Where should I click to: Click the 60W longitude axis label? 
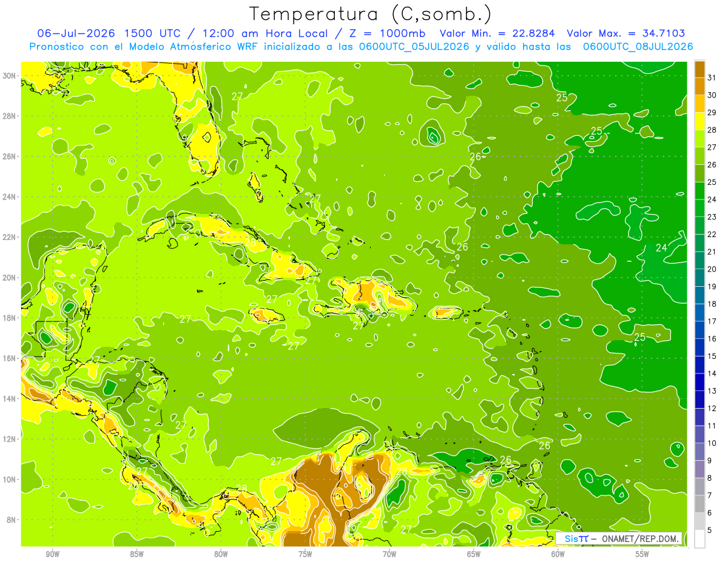(x=558, y=555)
